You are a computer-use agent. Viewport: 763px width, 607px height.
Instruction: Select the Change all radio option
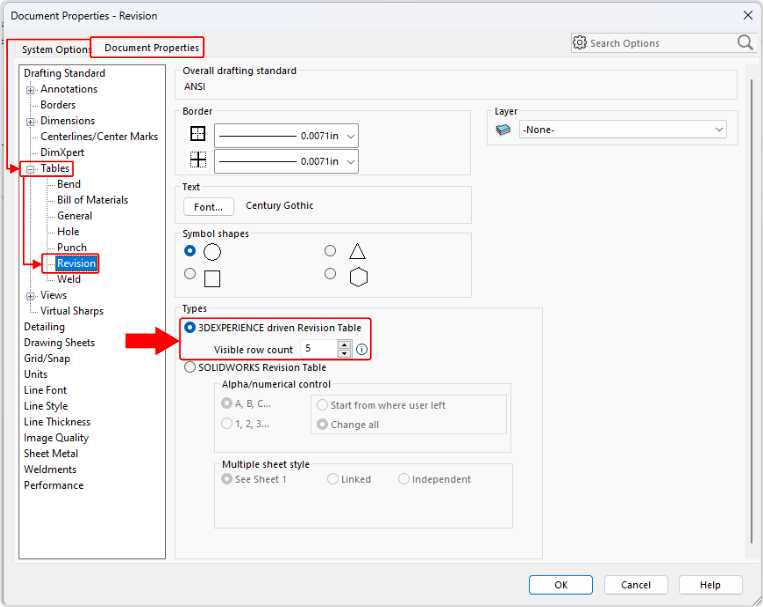click(x=322, y=424)
